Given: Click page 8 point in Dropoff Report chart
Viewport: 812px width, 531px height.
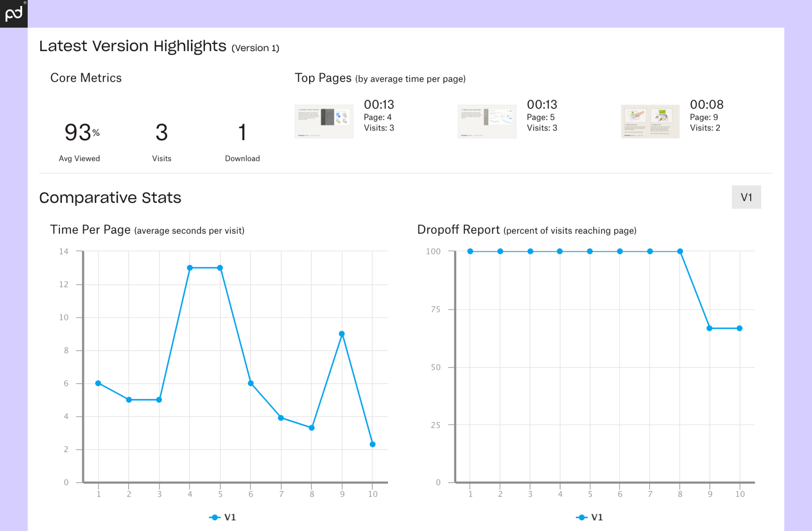Looking at the screenshot, I should (x=680, y=251).
